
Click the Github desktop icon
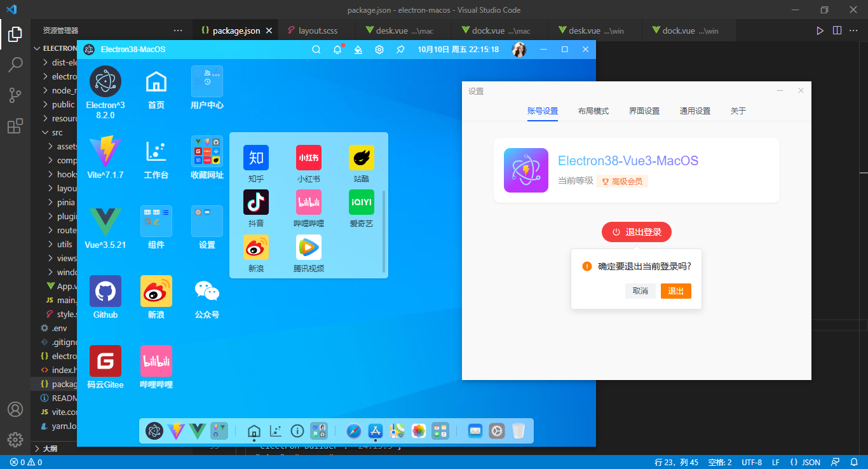coord(105,292)
